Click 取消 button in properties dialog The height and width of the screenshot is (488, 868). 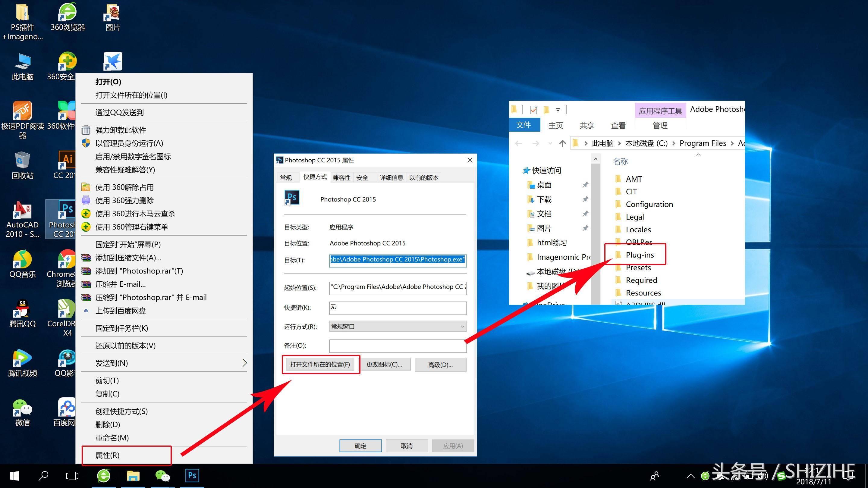407,446
